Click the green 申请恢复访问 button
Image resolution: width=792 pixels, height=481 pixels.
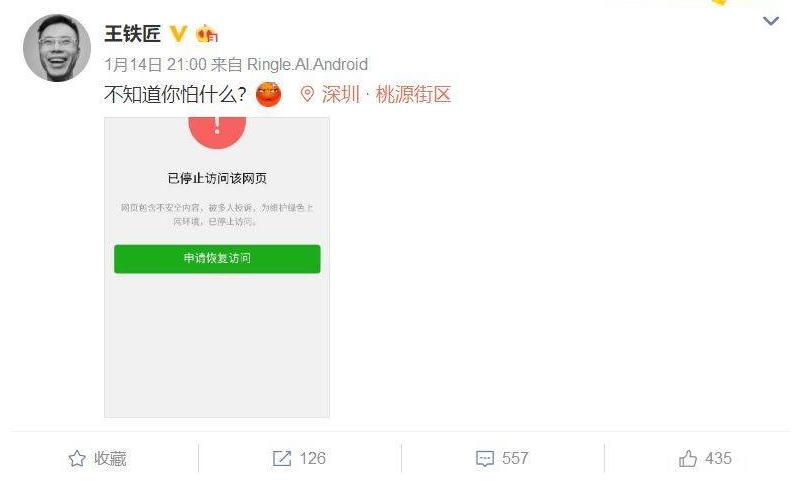pyautogui.click(x=217, y=259)
